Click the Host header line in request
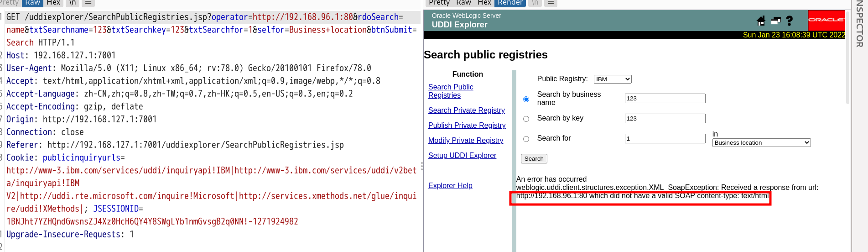Image resolution: width=868 pixels, height=252 pixels. [61, 55]
